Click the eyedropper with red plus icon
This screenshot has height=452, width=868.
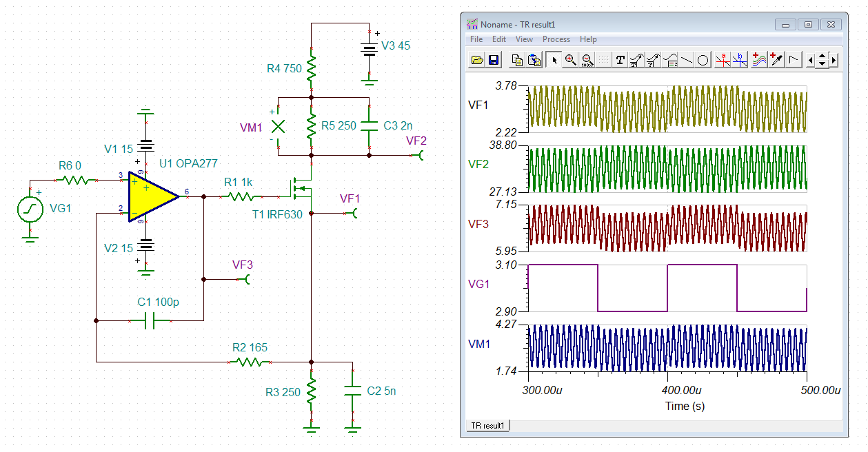(776, 61)
